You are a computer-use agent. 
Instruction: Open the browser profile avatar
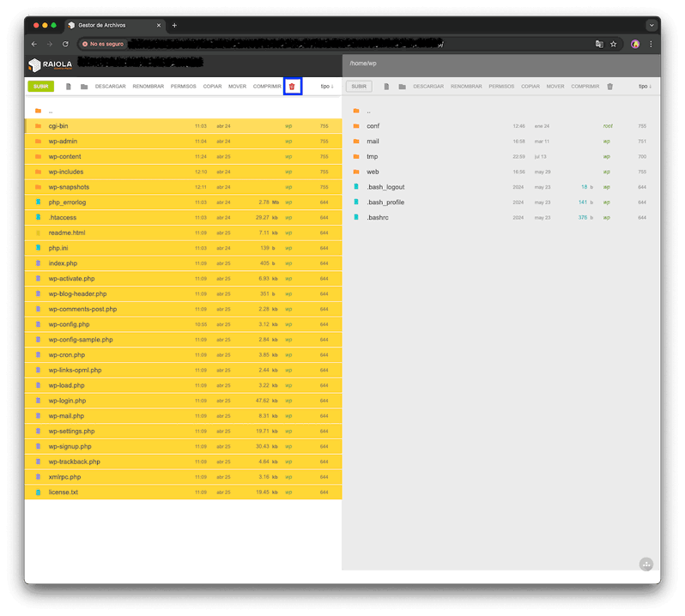tap(635, 44)
